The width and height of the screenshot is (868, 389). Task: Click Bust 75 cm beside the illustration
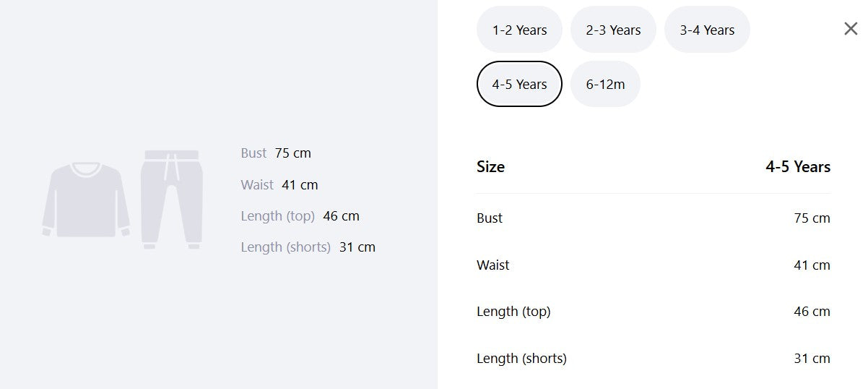(x=276, y=153)
